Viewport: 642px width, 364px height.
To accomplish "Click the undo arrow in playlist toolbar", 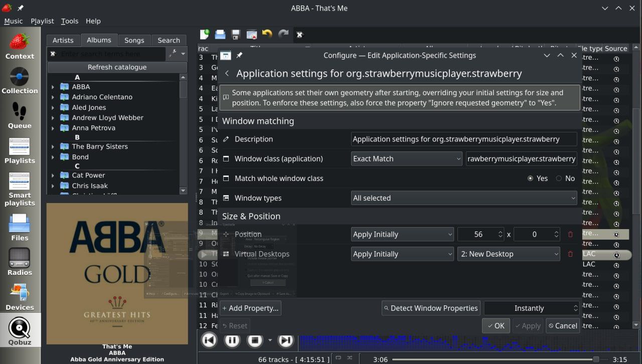I will click(x=267, y=35).
